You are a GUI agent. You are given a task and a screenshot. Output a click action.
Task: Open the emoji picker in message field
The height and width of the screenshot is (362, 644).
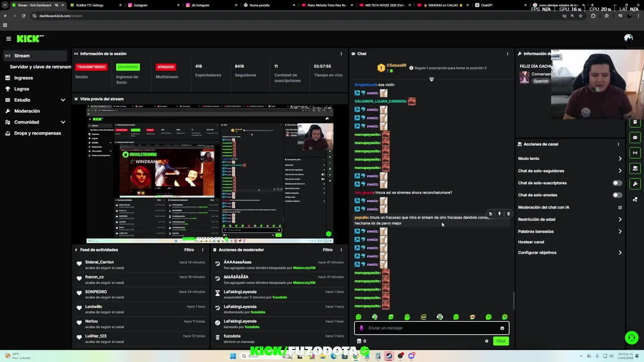coord(502,328)
